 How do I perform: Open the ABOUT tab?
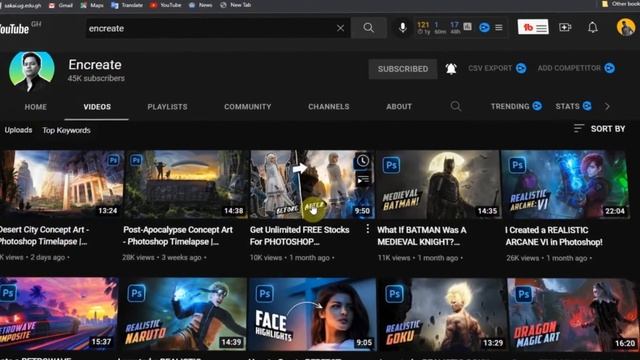[399, 107]
